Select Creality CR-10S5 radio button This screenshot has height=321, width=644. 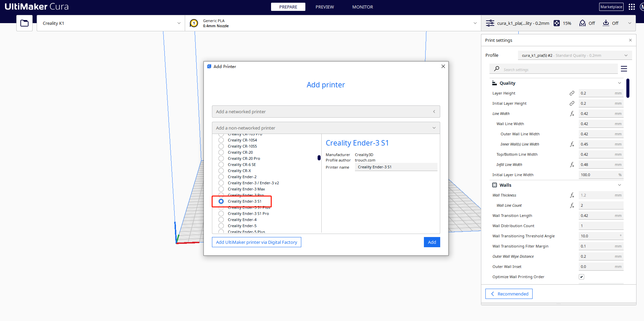click(221, 146)
